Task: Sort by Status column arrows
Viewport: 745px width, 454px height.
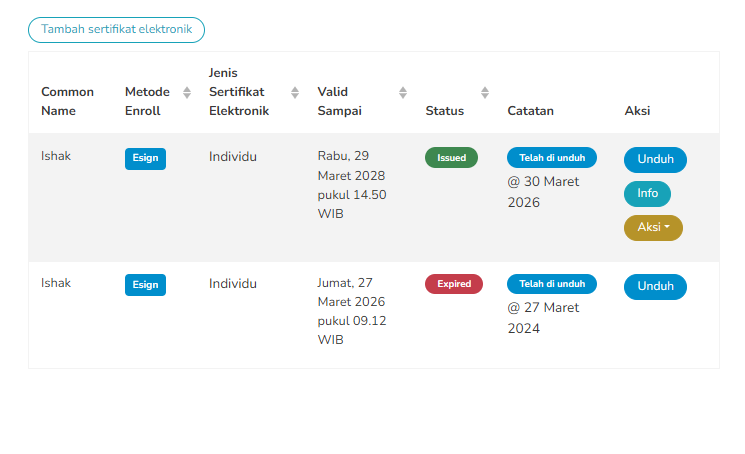Action: (x=485, y=93)
